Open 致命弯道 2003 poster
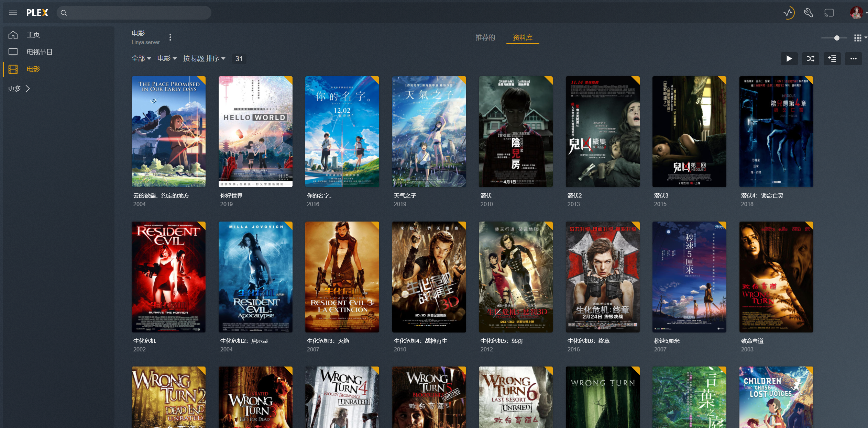The image size is (868, 428). (776, 277)
